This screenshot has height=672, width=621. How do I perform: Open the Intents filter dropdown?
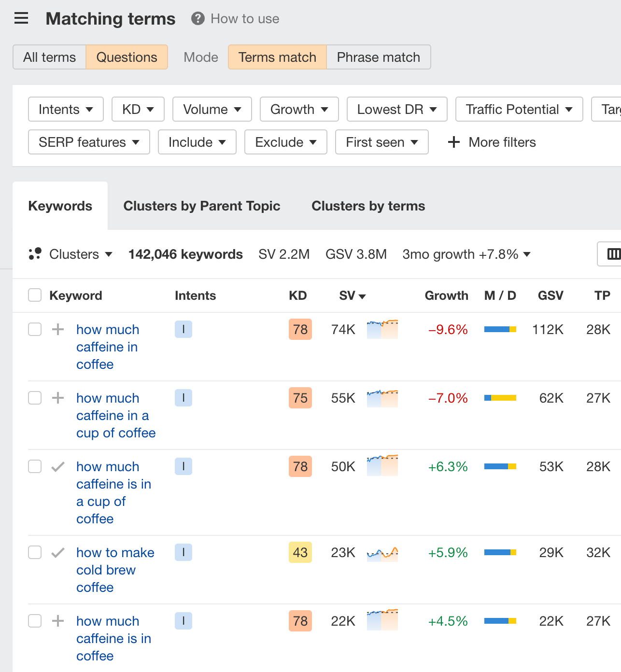tap(66, 109)
